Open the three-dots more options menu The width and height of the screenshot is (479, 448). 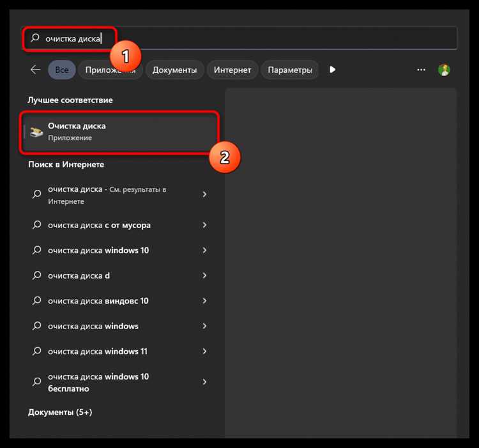421,70
